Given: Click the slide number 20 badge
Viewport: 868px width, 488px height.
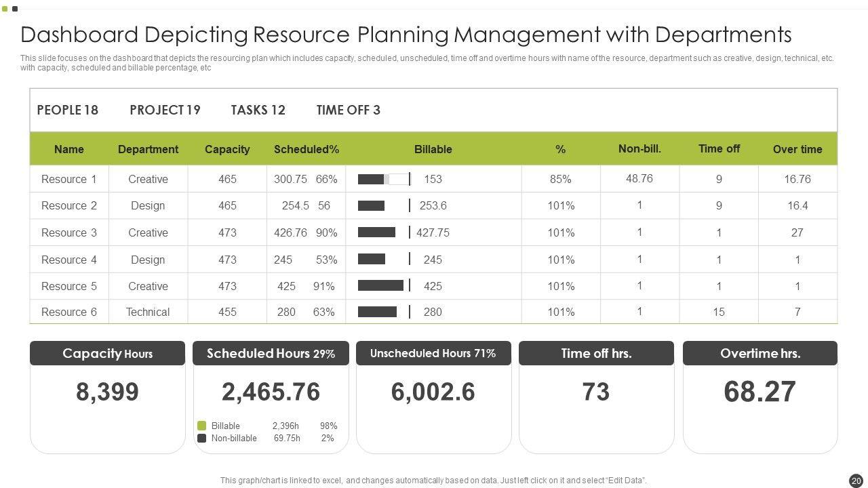Looking at the screenshot, I should (856, 480).
